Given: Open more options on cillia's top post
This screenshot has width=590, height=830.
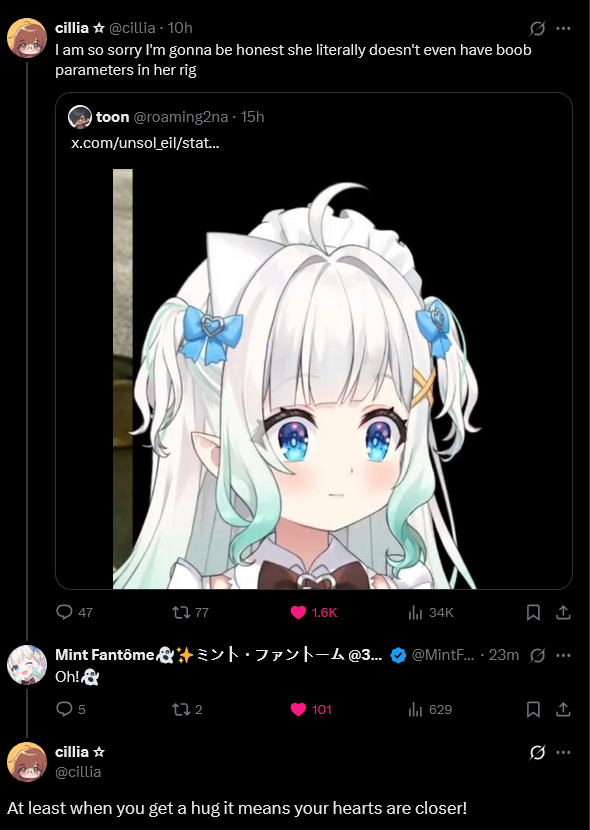Looking at the screenshot, I should click(x=564, y=28).
